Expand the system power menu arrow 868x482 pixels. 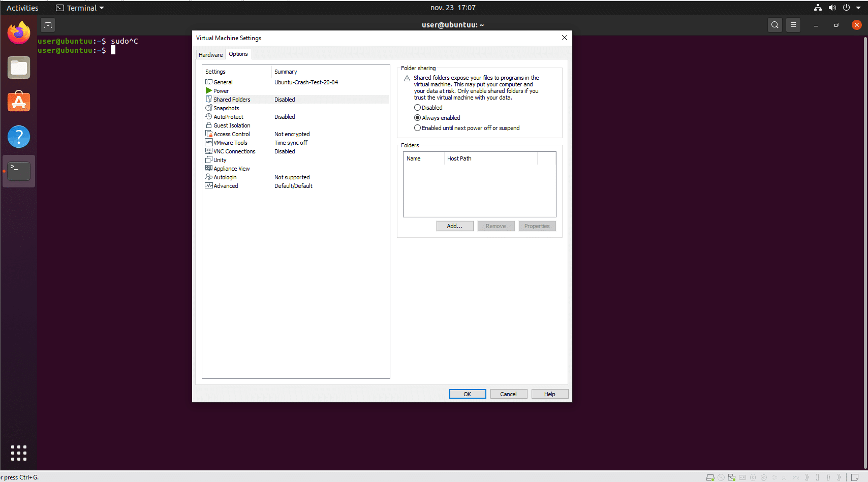[858, 8]
